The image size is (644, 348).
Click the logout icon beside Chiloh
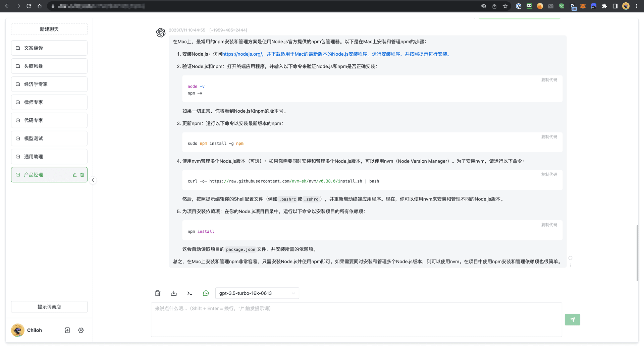(67, 330)
